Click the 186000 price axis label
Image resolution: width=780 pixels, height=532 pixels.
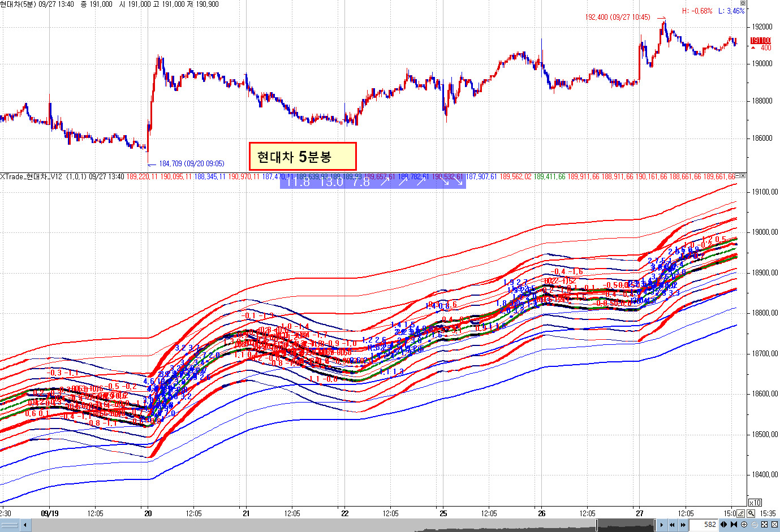point(762,138)
